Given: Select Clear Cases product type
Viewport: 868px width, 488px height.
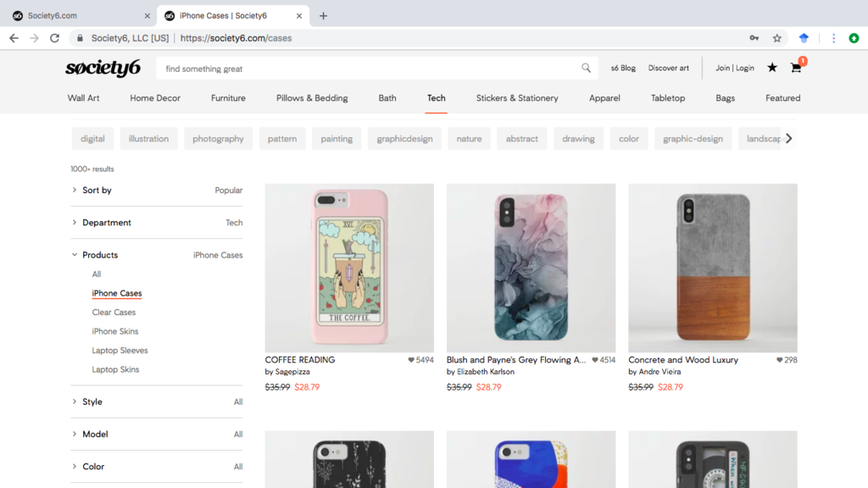Looking at the screenshot, I should tap(114, 313).
